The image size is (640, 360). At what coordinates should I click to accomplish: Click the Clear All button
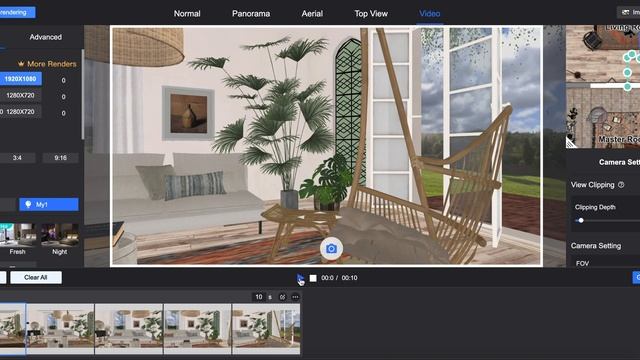point(36,278)
